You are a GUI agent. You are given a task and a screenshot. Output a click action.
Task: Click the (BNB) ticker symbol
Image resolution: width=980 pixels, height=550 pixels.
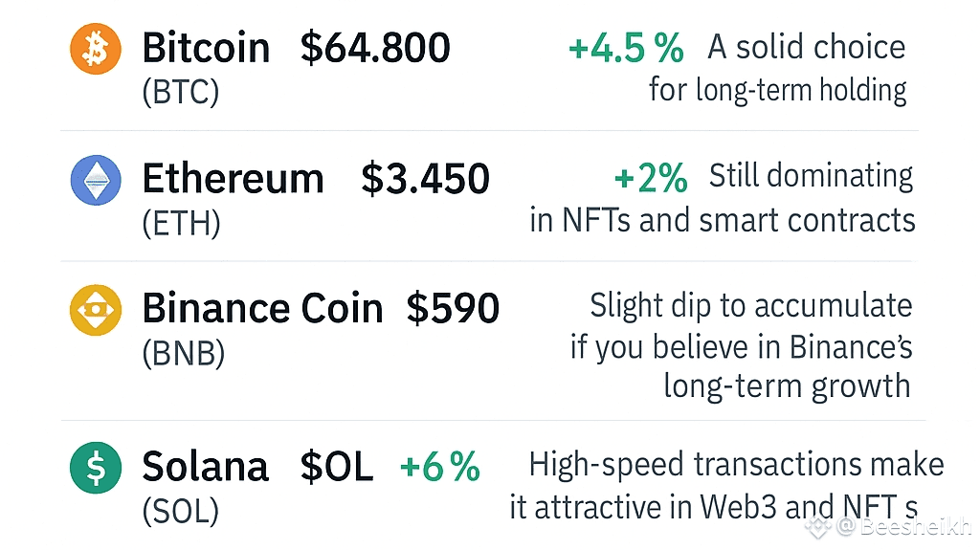point(183,354)
